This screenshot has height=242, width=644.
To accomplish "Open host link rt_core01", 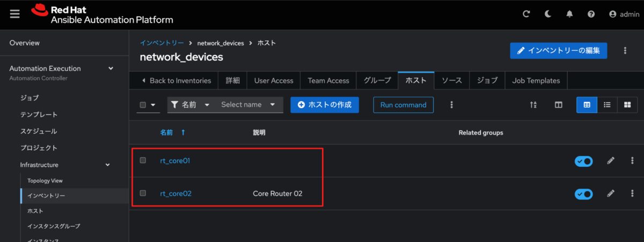I will (175, 160).
